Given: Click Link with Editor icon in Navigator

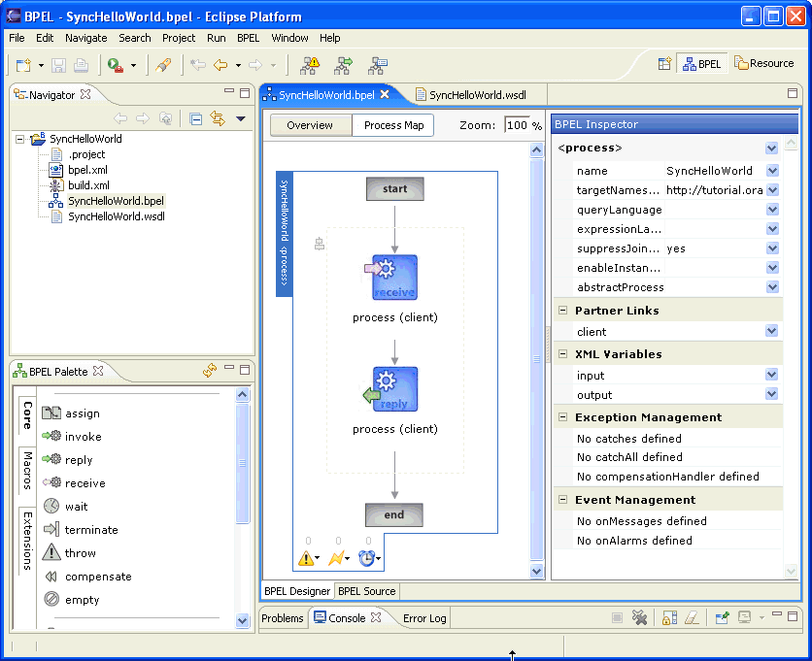Looking at the screenshot, I should pyautogui.click(x=218, y=119).
